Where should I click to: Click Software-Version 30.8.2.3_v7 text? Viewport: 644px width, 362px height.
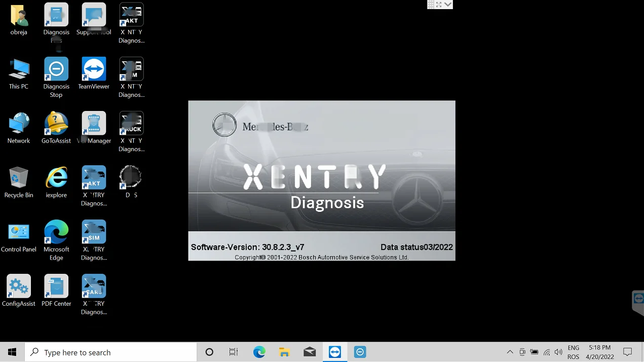pyautogui.click(x=247, y=247)
